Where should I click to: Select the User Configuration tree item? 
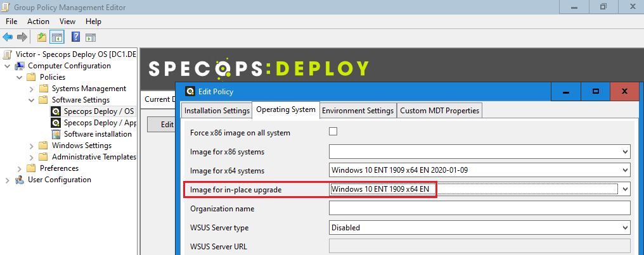click(60, 180)
